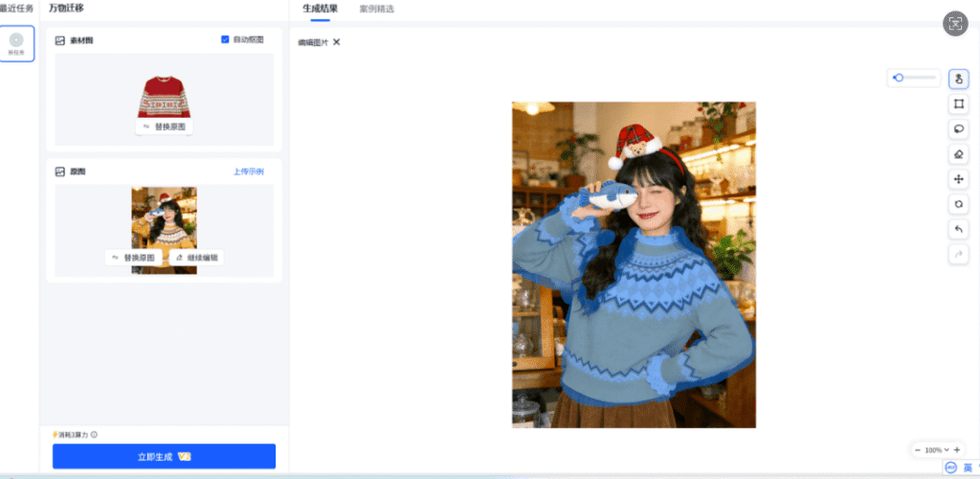
Task: Click the info icon beside 消耗3算力
Action: (95, 435)
